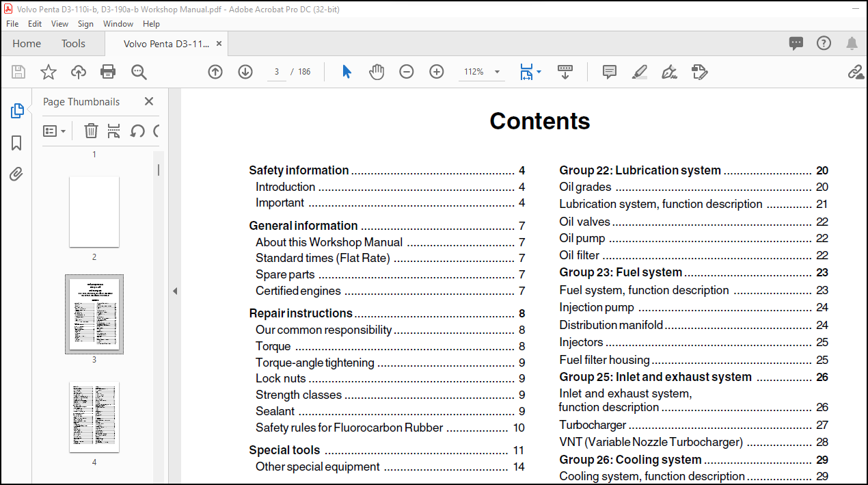Add a sticky note comment

coord(610,72)
